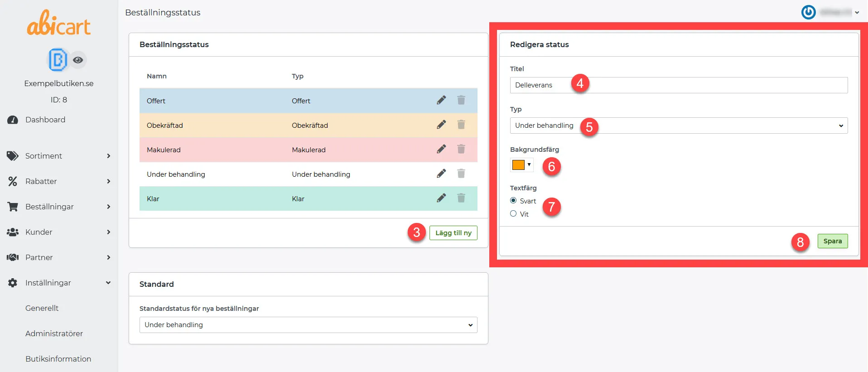Edit the Klar status with pencil icon
Screen dimensions: 868x372
click(441, 198)
